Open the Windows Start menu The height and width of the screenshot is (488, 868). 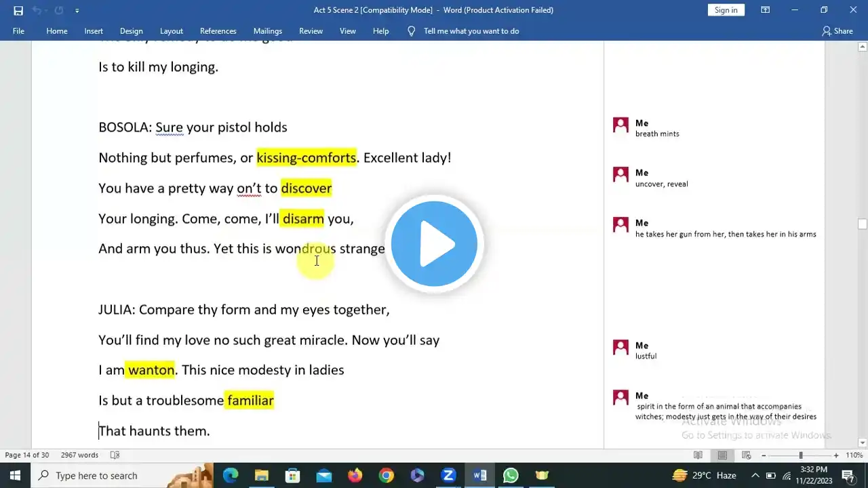[x=15, y=475]
